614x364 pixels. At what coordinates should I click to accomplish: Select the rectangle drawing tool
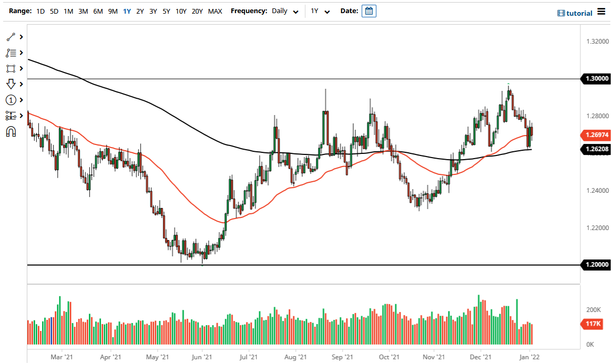click(9, 68)
